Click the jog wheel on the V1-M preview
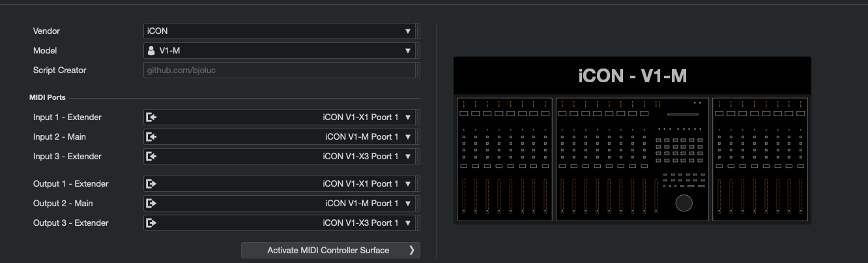868x263 pixels. (684, 203)
